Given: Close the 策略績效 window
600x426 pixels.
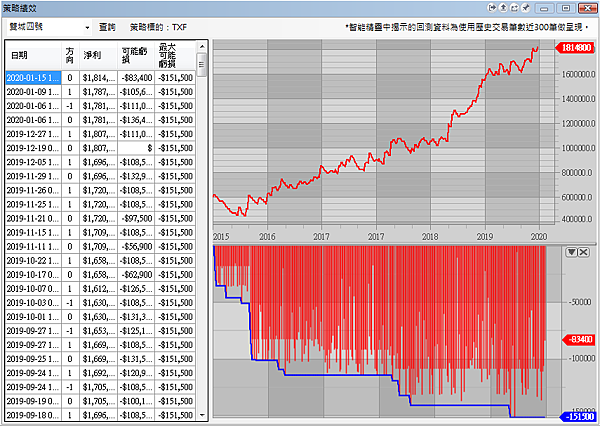Looking at the screenshot, I should coord(588,8).
